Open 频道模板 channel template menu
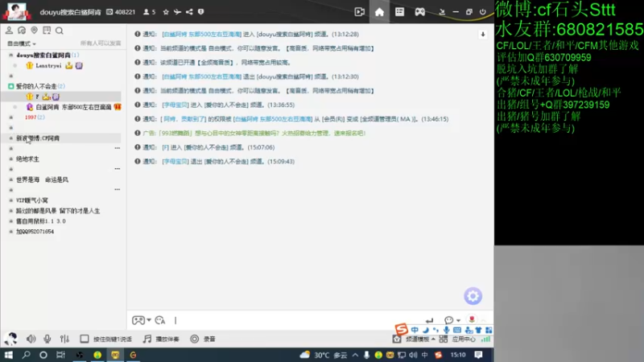 [414, 339]
